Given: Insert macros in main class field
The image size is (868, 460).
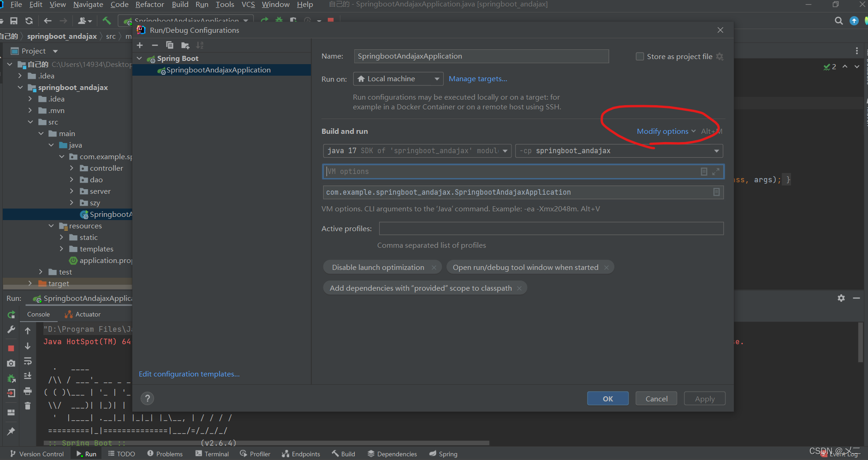Looking at the screenshot, I should tap(716, 192).
